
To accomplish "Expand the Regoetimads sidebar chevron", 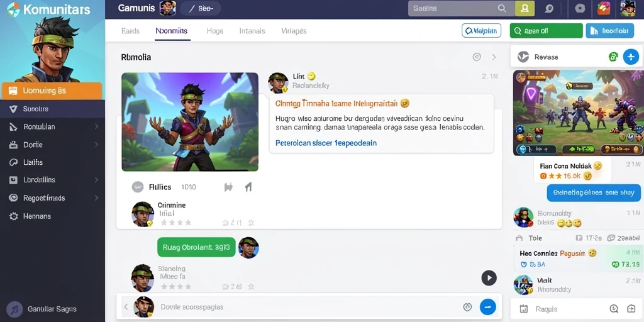I will click(96, 198).
